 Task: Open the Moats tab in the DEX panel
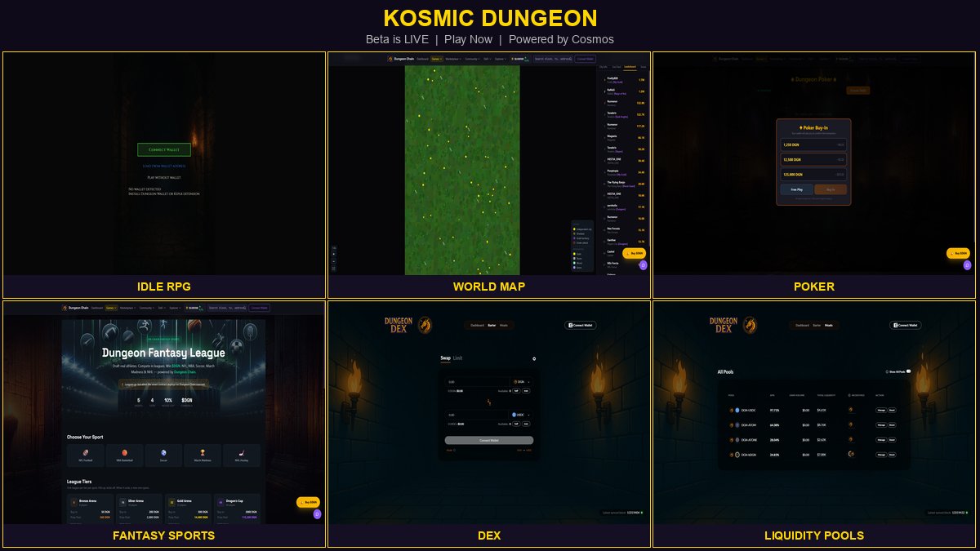[x=504, y=325]
